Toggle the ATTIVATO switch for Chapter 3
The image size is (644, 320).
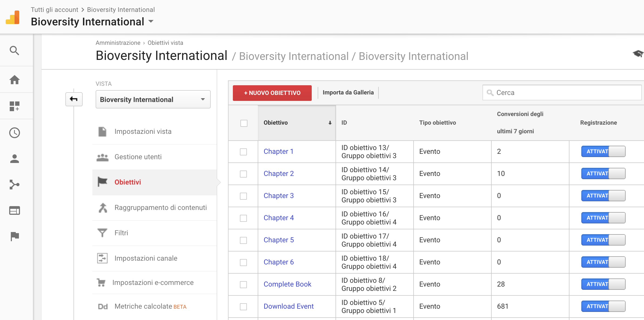603,196
